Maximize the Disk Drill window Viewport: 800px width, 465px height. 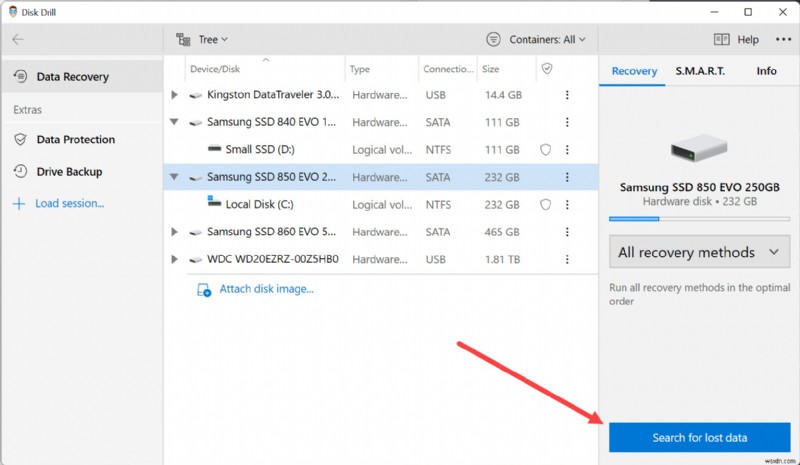tap(748, 12)
